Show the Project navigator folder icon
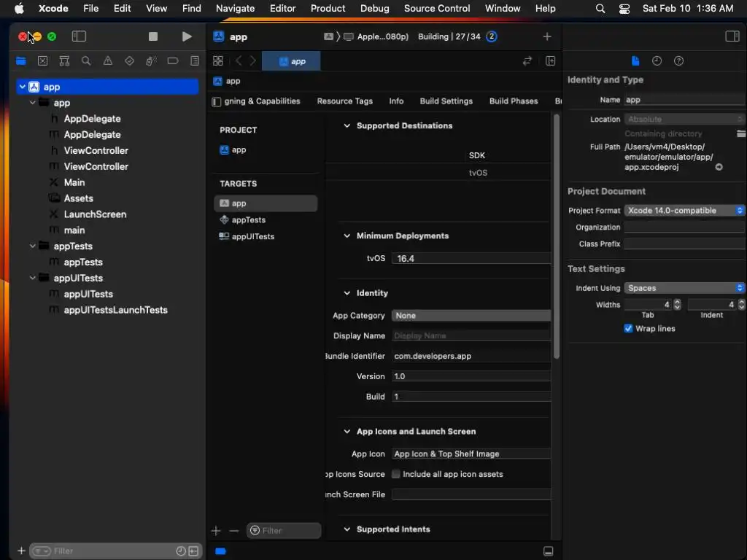The height and width of the screenshot is (560, 747). coord(21,61)
